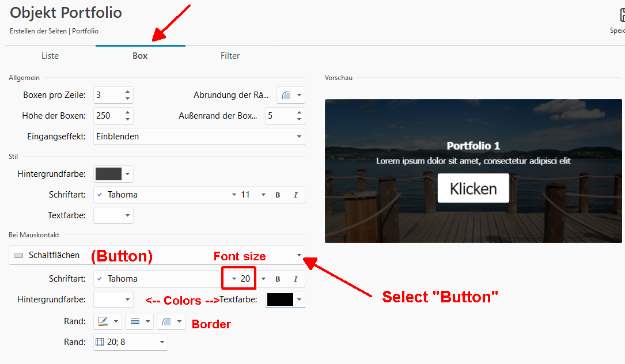Toggle italic in the Stil font row
This screenshot has height=364, width=625.
(x=296, y=195)
